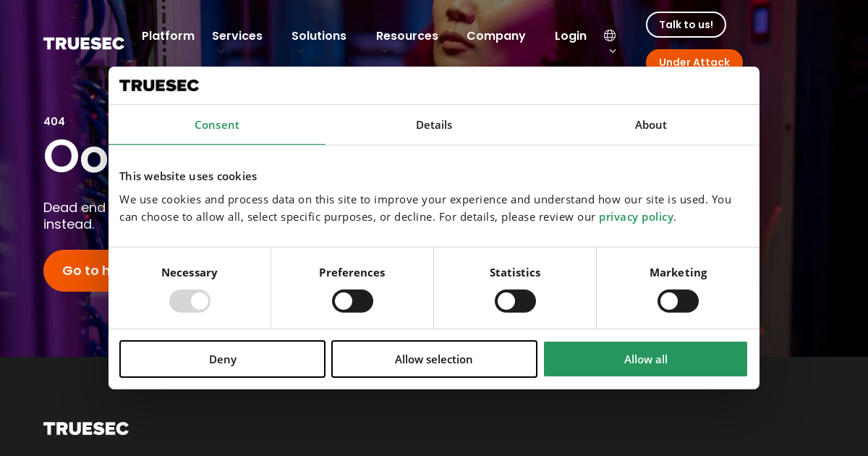Open the Resources dropdown menu
This screenshot has width=868, height=456.
click(407, 36)
